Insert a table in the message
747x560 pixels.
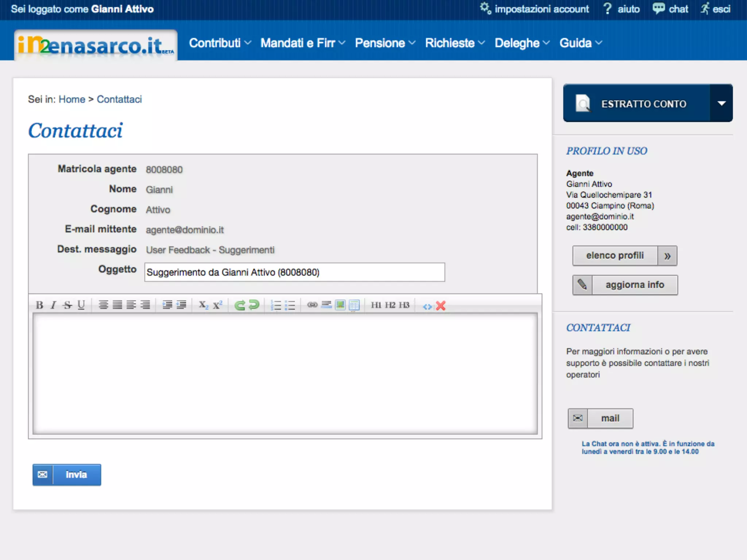(354, 305)
